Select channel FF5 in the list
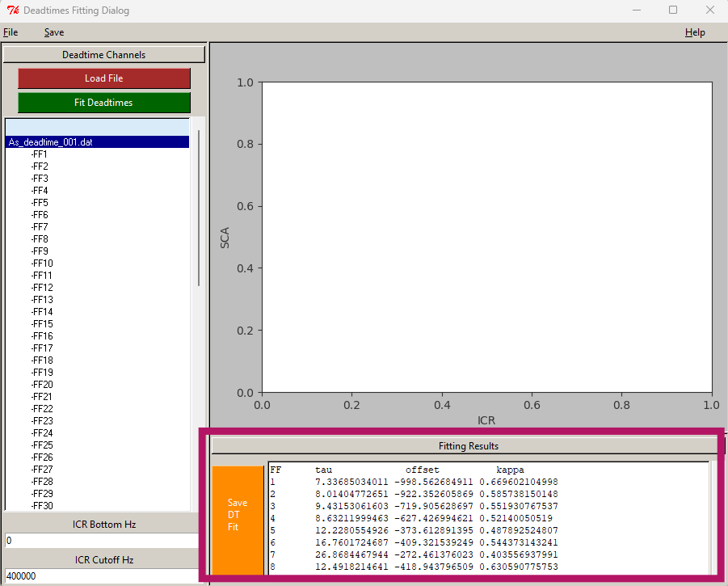Screen dimensions: 728x586 [x=40, y=203]
